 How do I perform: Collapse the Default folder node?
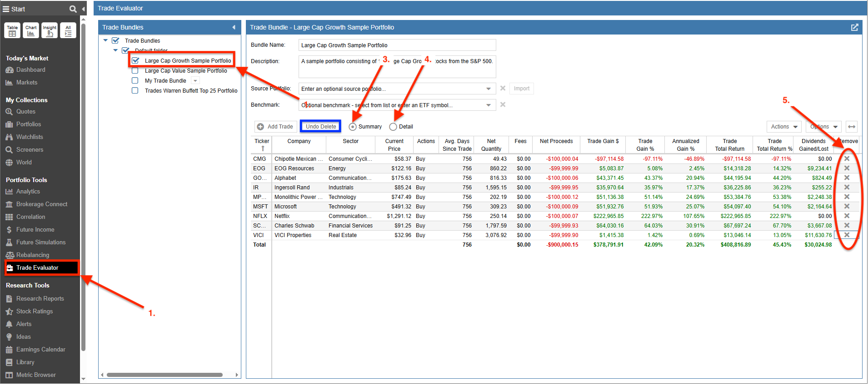coord(115,50)
